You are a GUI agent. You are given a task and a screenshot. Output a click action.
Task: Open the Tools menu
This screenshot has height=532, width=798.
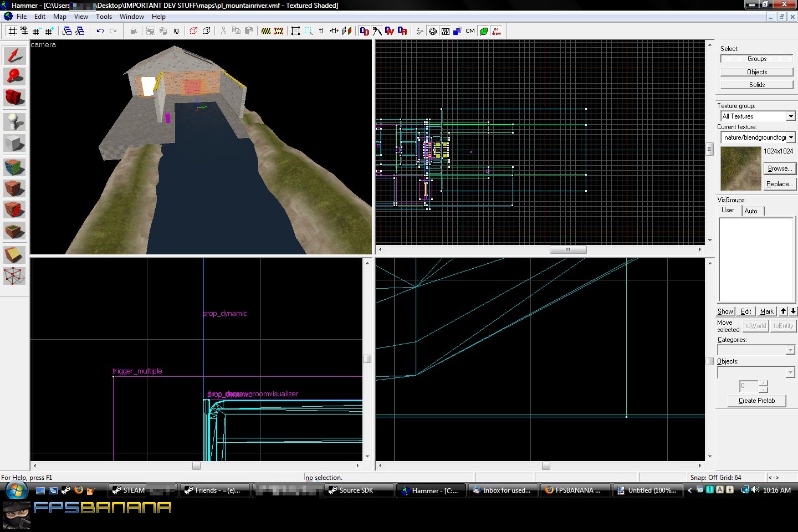click(x=104, y=17)
